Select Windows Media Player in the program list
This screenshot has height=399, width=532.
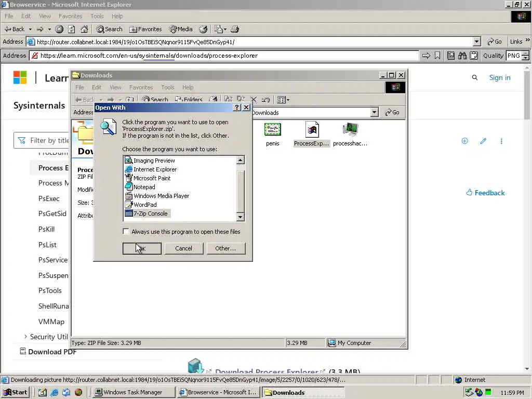coord(157,196)
